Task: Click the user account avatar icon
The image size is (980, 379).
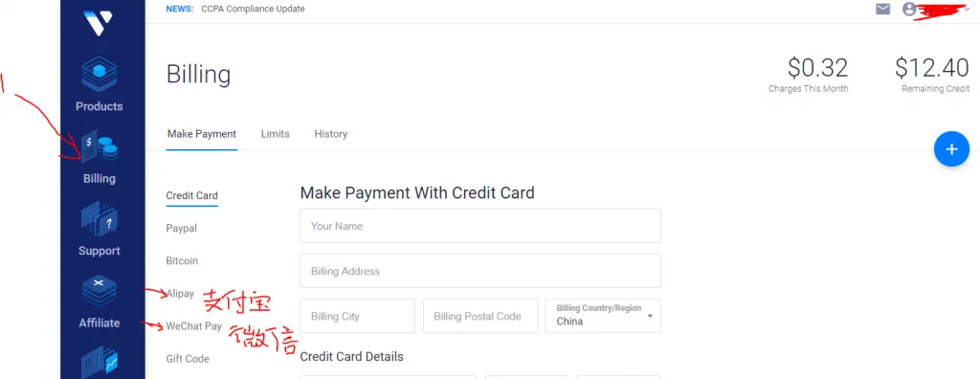Action: [909, 9]
